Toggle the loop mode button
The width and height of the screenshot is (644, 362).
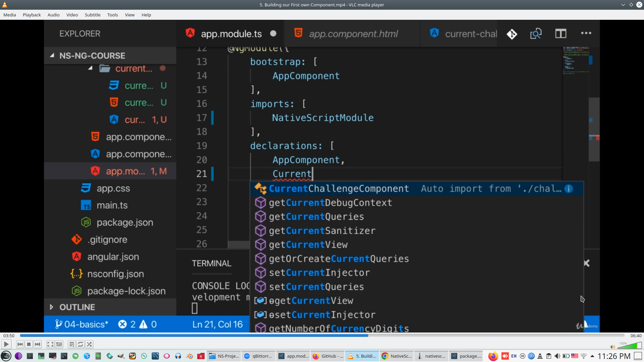80,344
